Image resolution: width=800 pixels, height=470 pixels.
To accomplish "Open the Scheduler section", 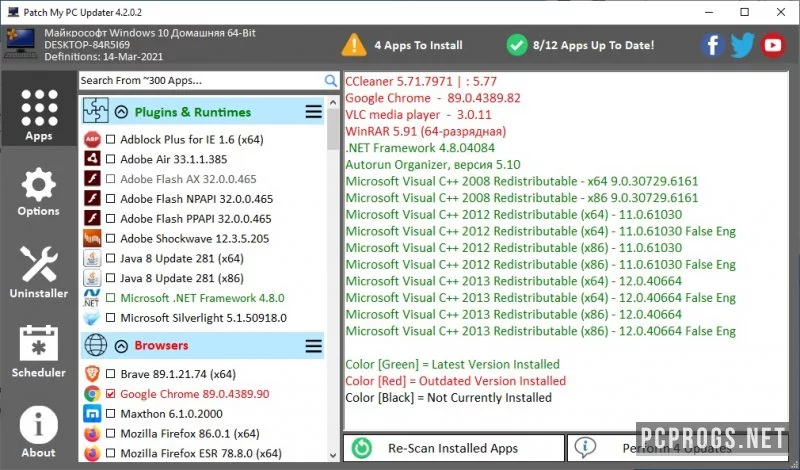I will click(x=39, y=351).
